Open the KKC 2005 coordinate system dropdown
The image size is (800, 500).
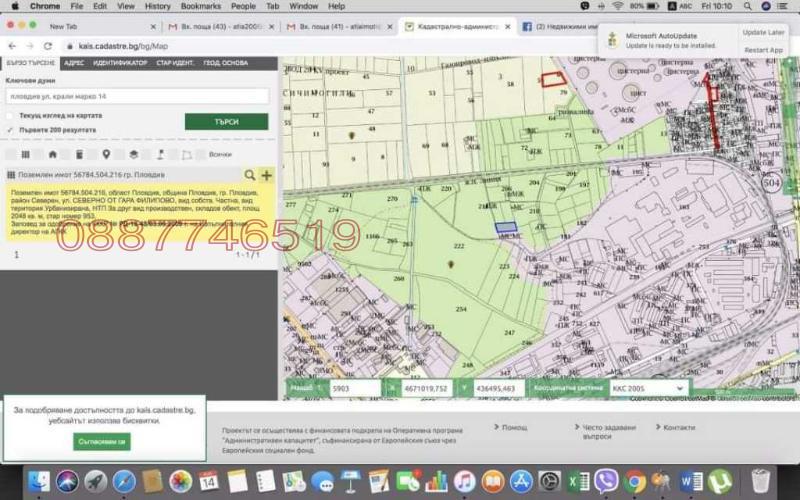[650, 388]
